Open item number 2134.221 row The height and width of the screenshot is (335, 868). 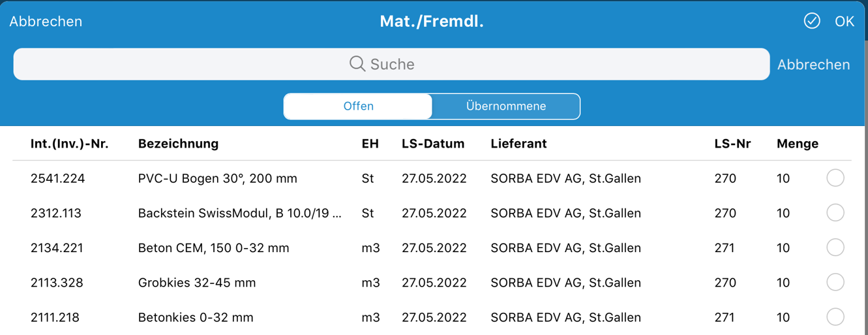click(432, 247)
